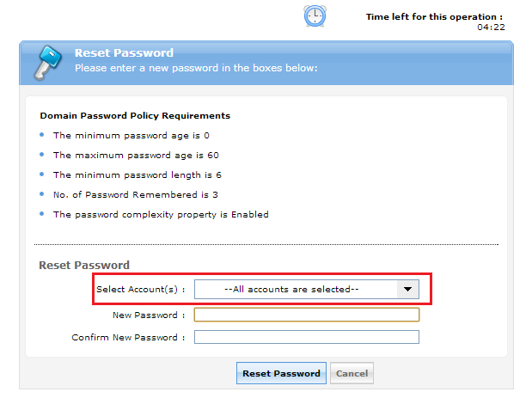Select the maximum password age line
The height and width of the screenshot is (398, 532).
[x=136, y=156]
